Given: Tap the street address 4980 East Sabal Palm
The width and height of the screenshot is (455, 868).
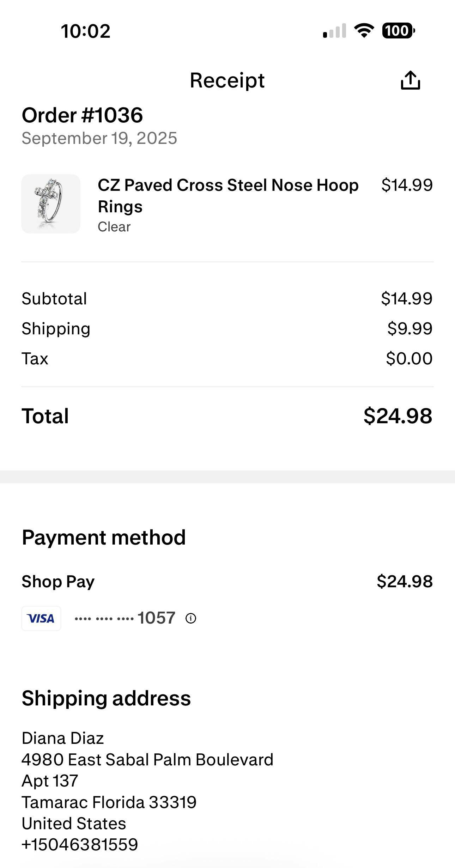Looking at the screenshot, I should tap(147, 760).
